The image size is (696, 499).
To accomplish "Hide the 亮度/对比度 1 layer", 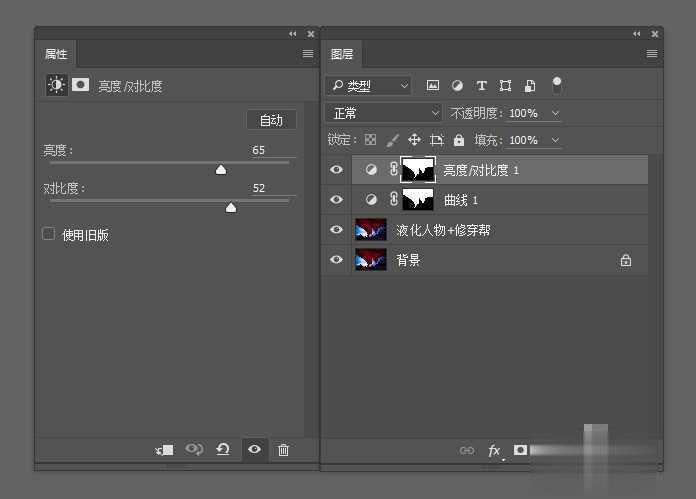I will coord(336,170).
